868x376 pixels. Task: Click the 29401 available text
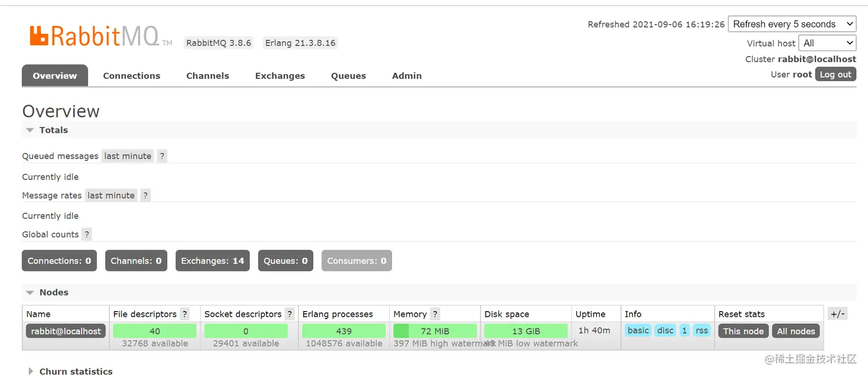click(x=246, y=343)
